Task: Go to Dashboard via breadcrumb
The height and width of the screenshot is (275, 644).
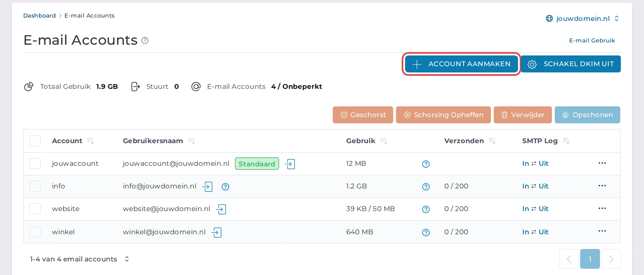Action: click(x=40, y=16)
